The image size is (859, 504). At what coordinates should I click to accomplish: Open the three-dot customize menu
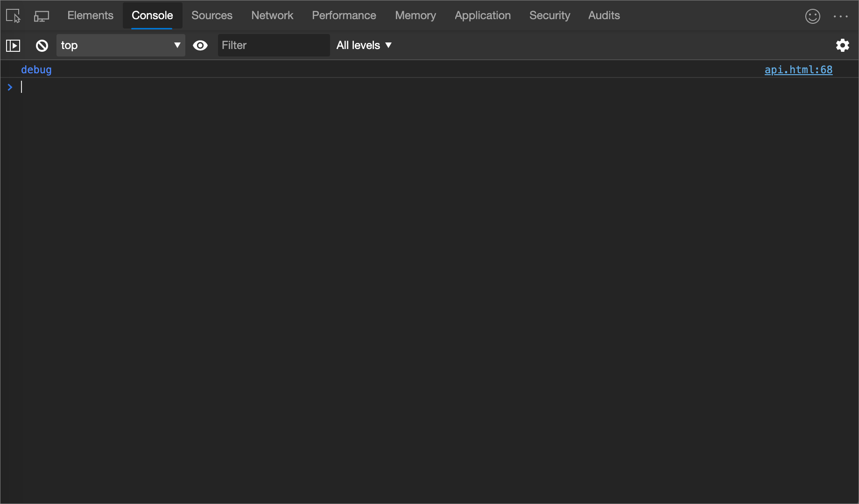point(840,15)
